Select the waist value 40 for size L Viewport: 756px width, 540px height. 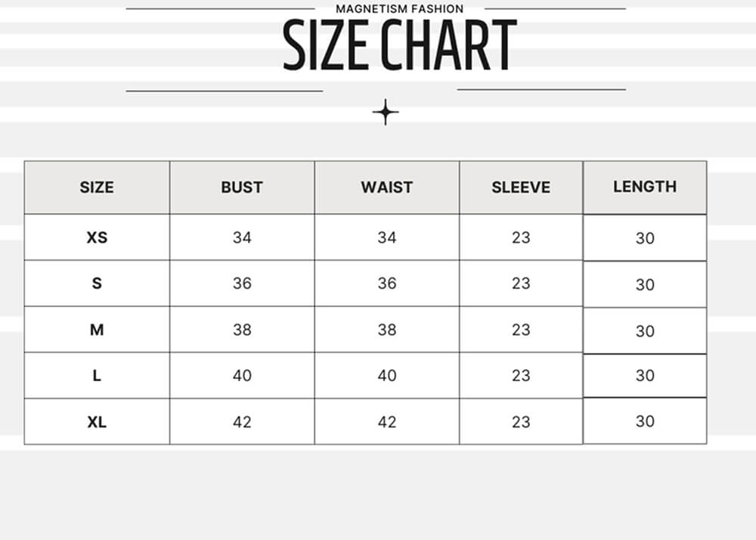pyautogui.click(x=386, y=376)
